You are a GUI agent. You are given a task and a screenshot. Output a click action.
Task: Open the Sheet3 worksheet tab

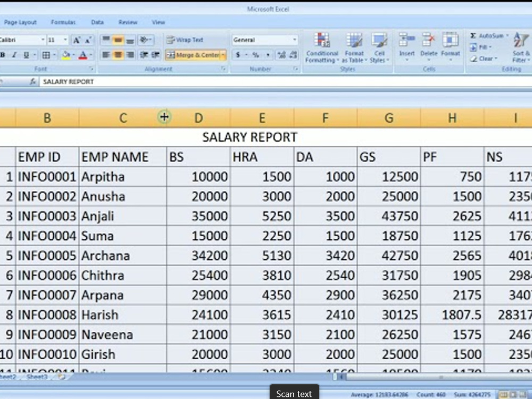[37, 377]
